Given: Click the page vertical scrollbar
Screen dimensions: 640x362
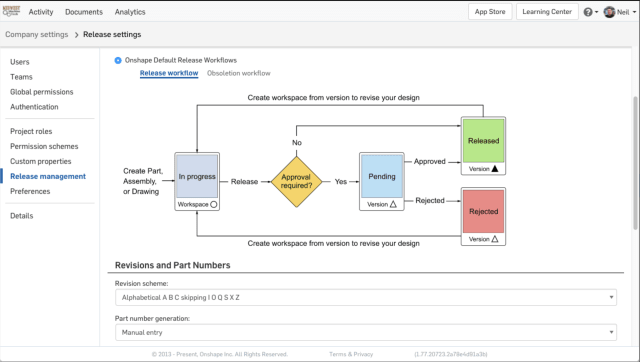Looking at the screenshot, I should (635, 163).
